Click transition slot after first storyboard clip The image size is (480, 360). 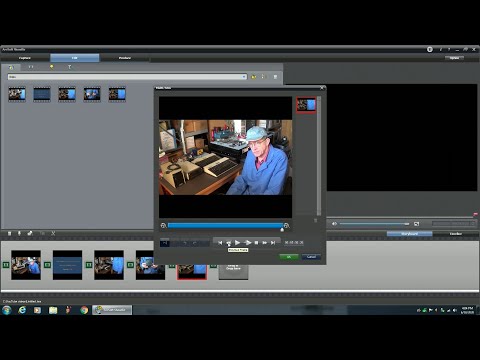tap(47, 265)
